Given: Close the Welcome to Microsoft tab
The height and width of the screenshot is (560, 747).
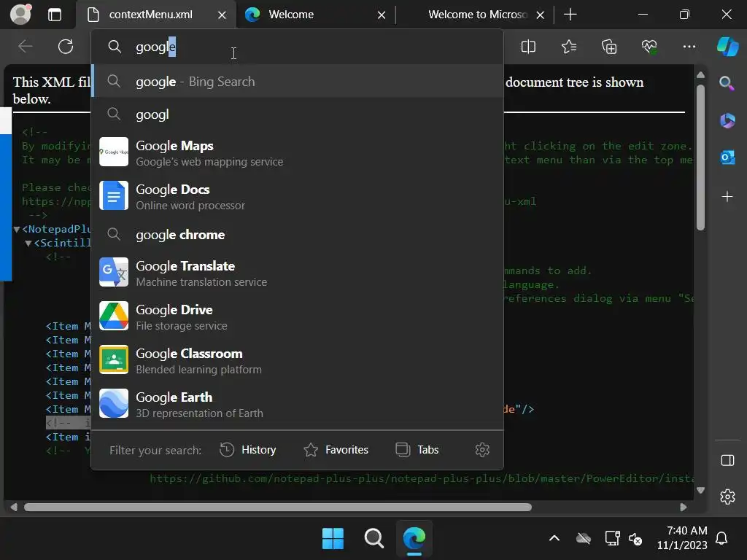Looking at the screenshot, I should coord(541,15).
